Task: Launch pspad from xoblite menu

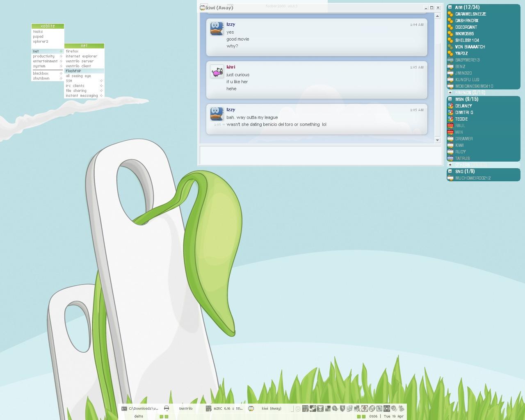Action: (x=48, y=37)
